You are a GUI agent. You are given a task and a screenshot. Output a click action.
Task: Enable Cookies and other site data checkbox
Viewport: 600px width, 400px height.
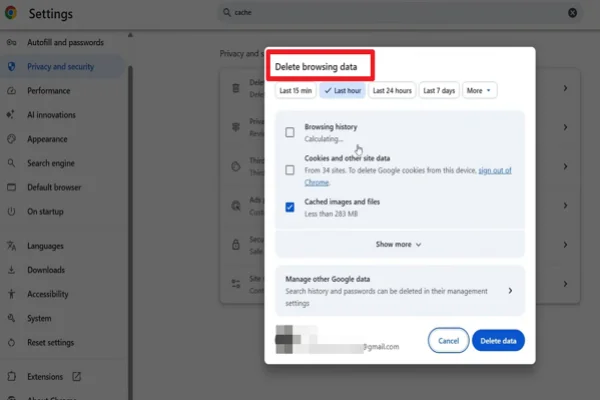(290, 170)
